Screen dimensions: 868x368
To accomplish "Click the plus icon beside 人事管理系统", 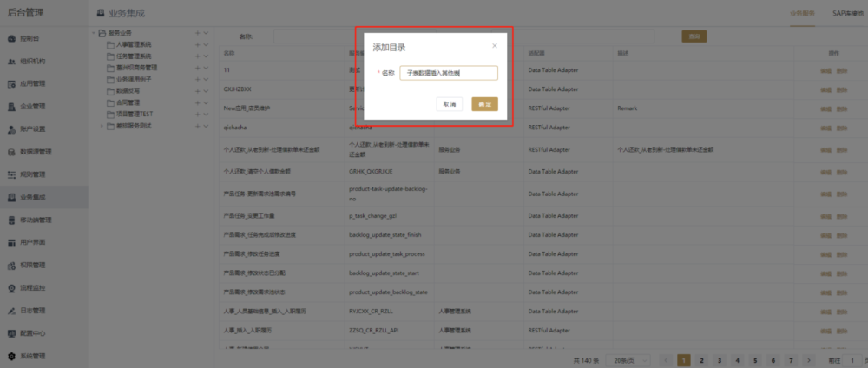I will click(x=197, y=44).
